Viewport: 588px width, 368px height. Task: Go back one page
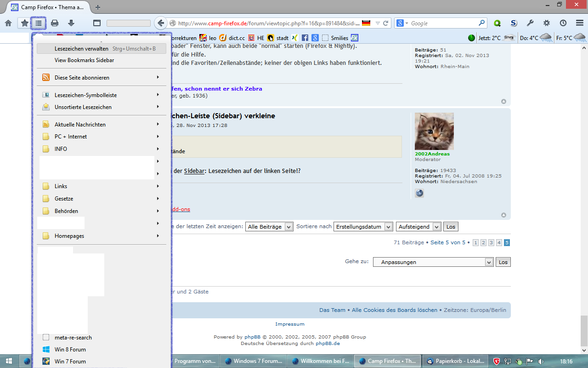point(160,23)
